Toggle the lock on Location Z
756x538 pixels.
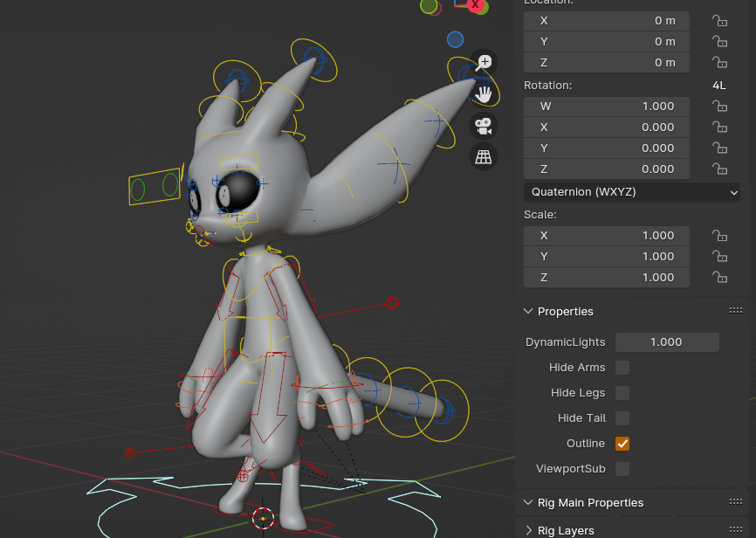719,63
